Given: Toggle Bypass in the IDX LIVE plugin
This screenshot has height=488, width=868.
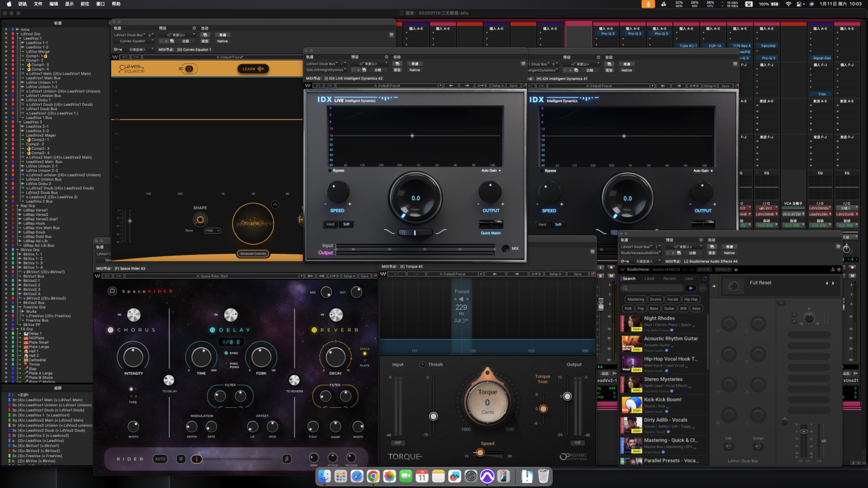Looking at the screenshot, I should [330, 170].
